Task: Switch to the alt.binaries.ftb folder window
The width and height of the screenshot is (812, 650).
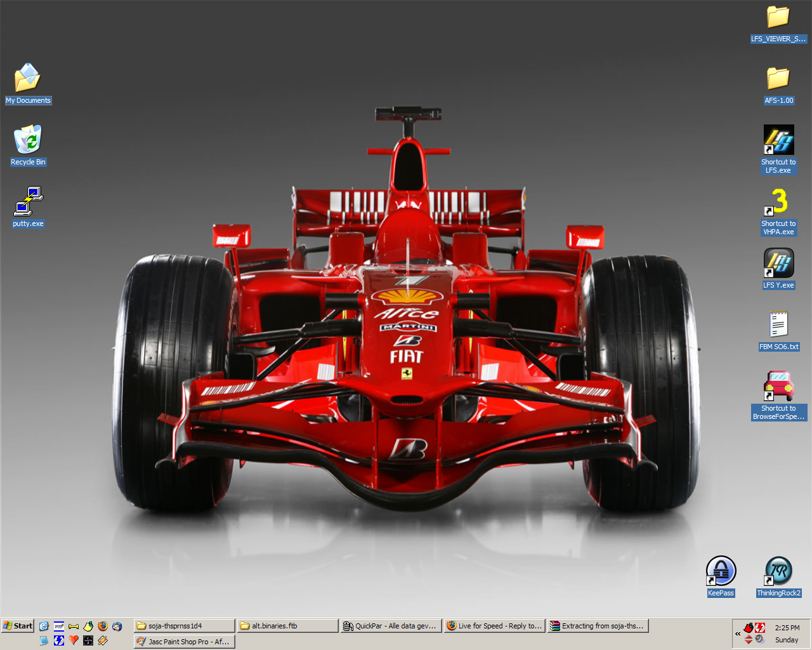Action: [288, 626]
